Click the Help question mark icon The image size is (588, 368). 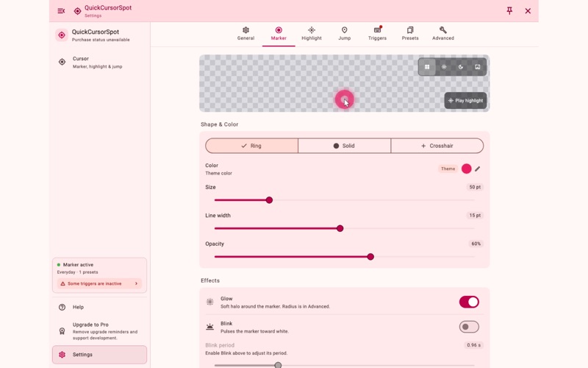tap(62, 307)
